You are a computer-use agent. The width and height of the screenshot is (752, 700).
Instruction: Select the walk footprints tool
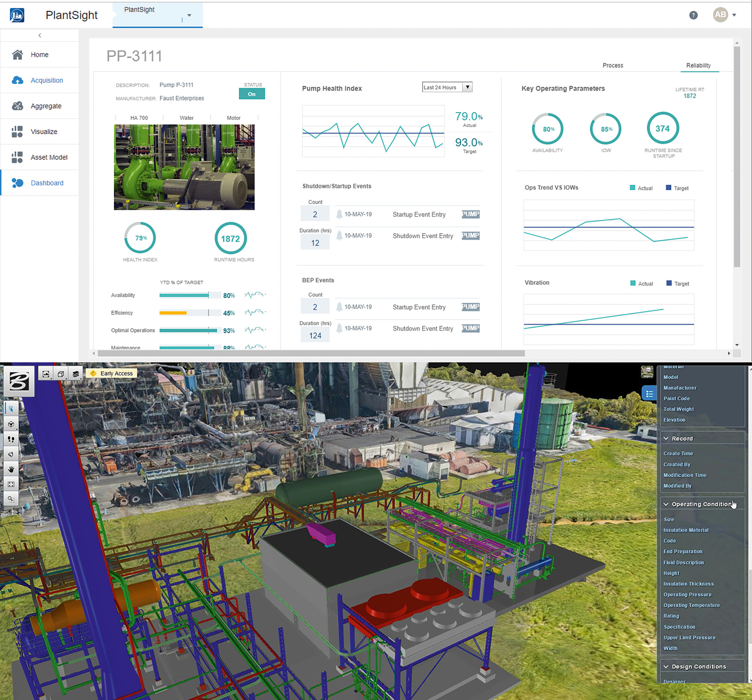pyautogui.click(x=11, y=439)
